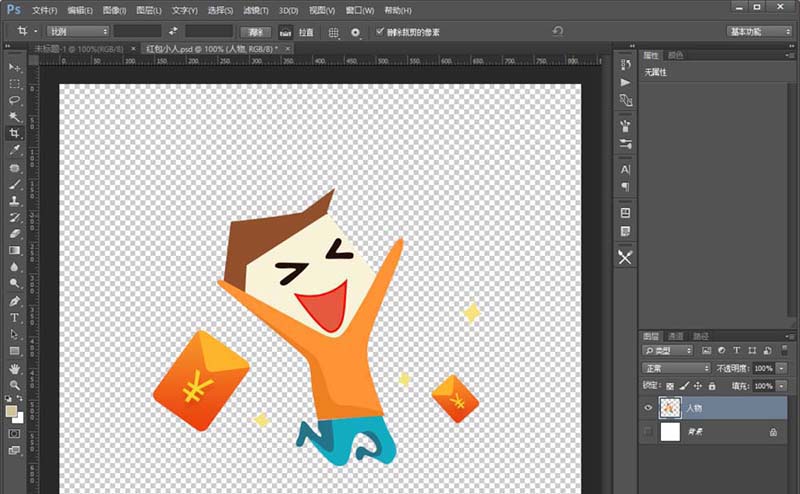Click the foreground color swatch

tap(11, 411)
